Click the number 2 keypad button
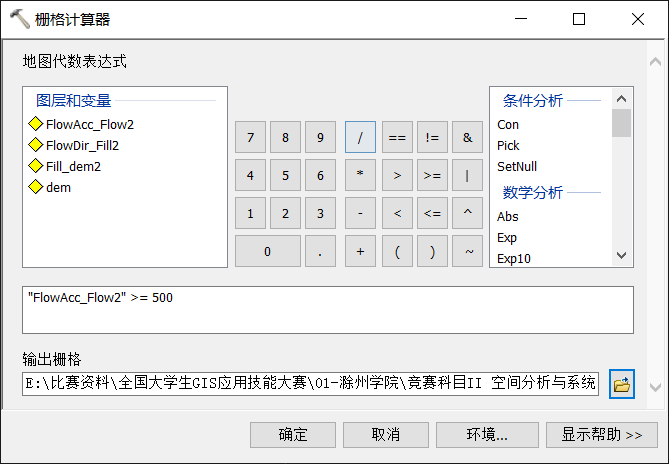 click(285, 213)
